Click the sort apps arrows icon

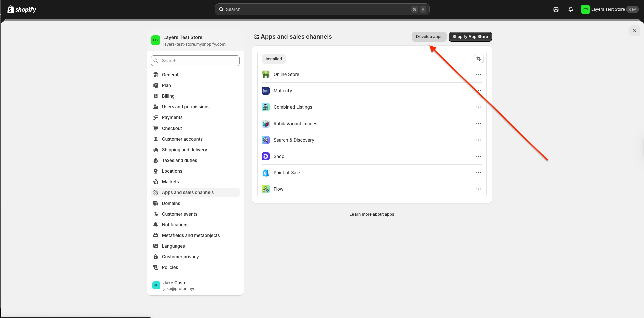pos(479,59)
